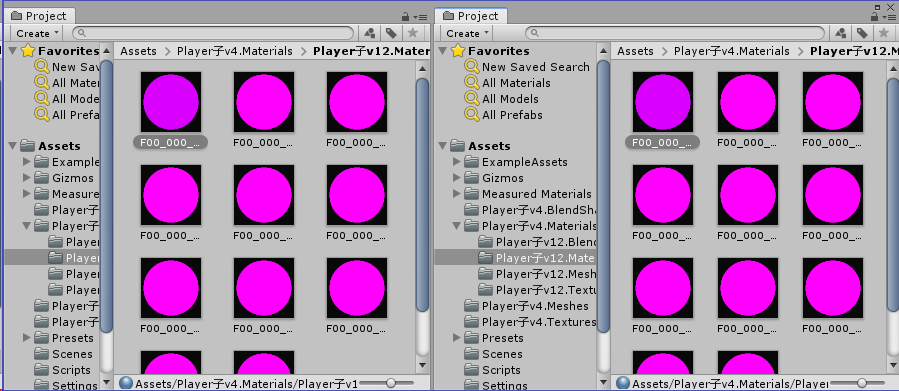Select All Models favorite in right window
Image resolution: width=899 pixels, height=391 pixels.
coord(510,99)
